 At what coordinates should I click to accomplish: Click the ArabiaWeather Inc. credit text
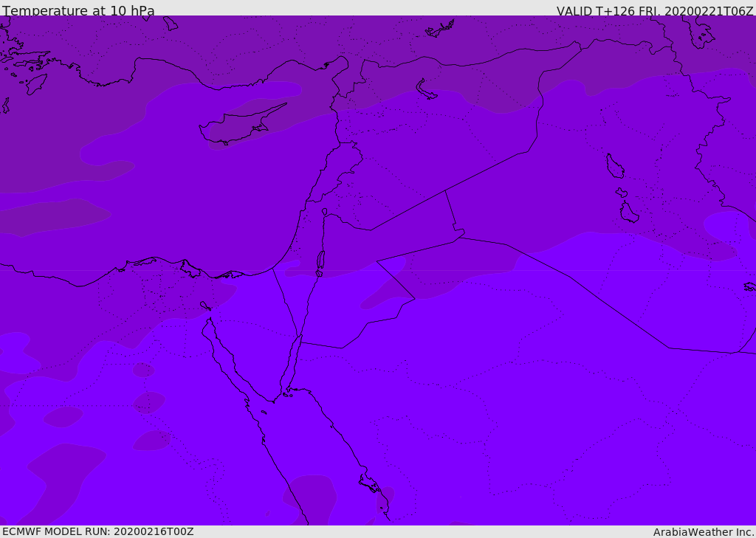point(704,532)
